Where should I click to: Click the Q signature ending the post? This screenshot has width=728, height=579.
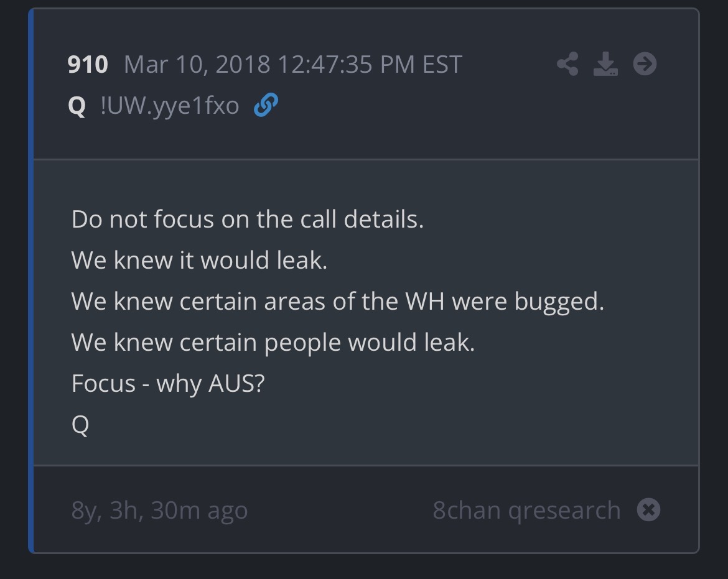(x=80, y=425)
